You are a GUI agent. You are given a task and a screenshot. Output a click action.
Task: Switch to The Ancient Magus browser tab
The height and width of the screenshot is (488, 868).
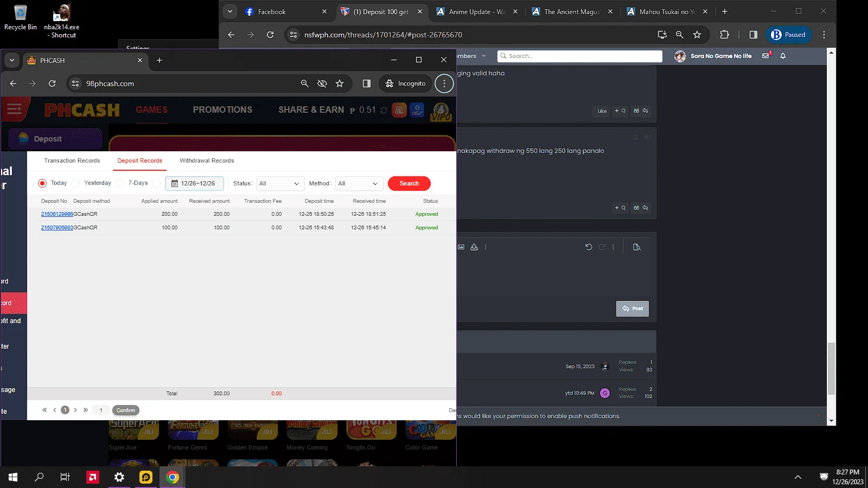573,11
